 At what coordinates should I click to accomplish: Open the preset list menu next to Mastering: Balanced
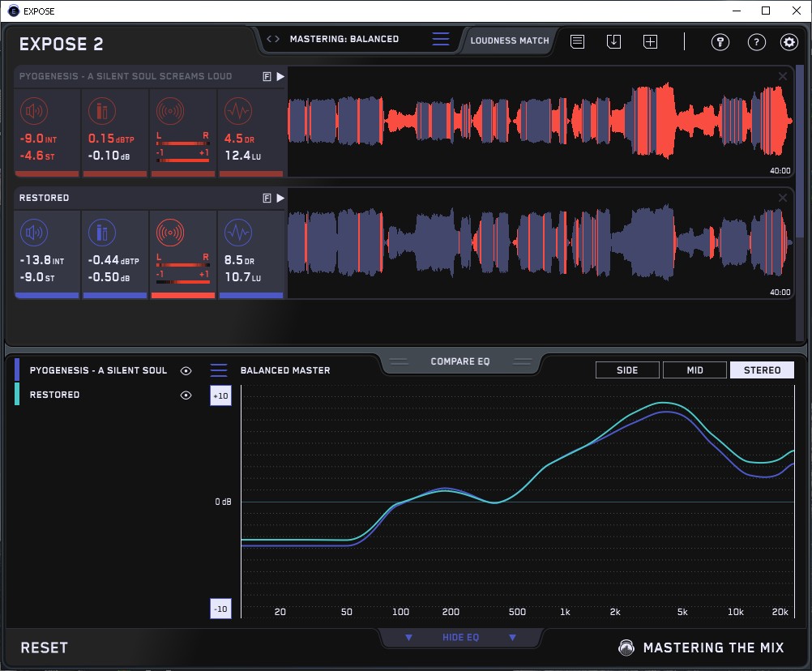click(441, 39)
